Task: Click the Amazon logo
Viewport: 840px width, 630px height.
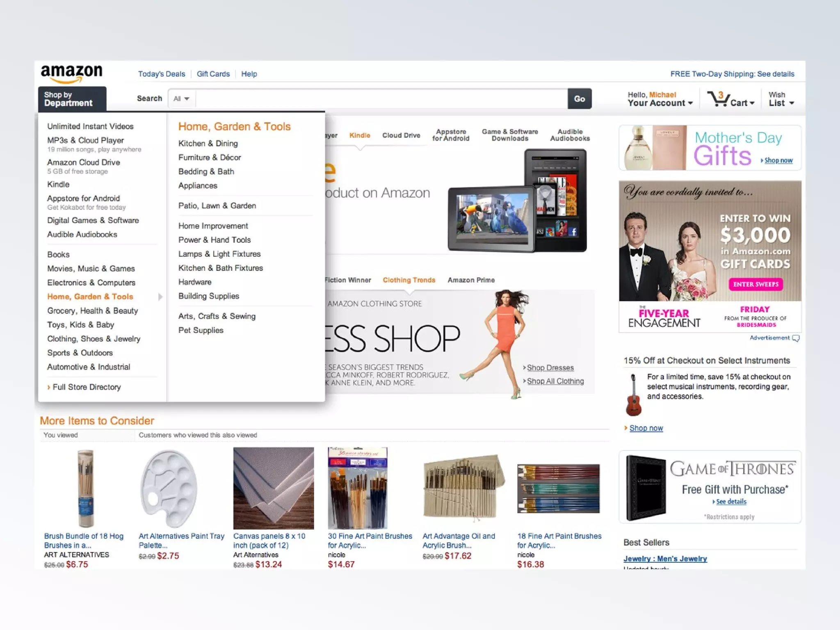Action: [x=72, y=73]
